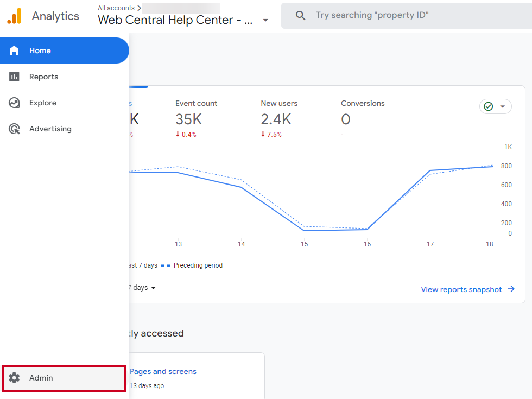532x399 pixels.
Task: Click the All accounts breadcrumb
Action: (x=116, y=8)
